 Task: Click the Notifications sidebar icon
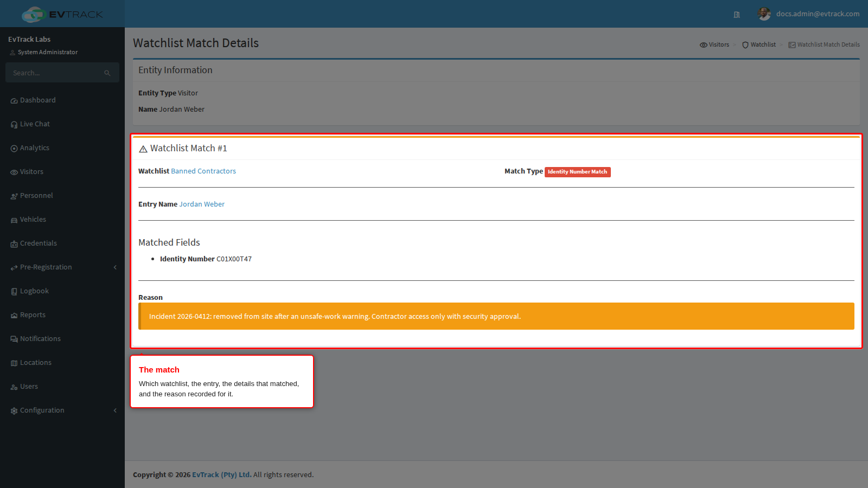point(14,339)
